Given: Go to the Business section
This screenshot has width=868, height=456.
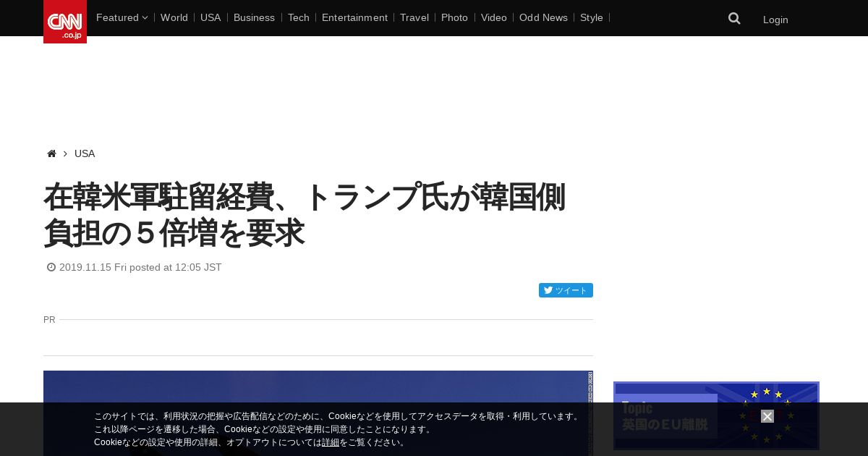Looking at the screenshot, I should coord(254,17).
